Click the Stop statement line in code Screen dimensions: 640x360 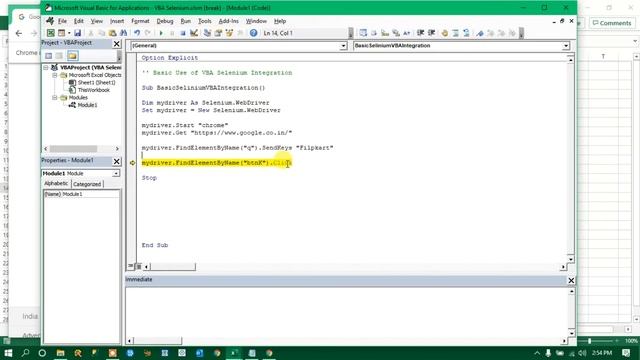(x=149, y=178)
